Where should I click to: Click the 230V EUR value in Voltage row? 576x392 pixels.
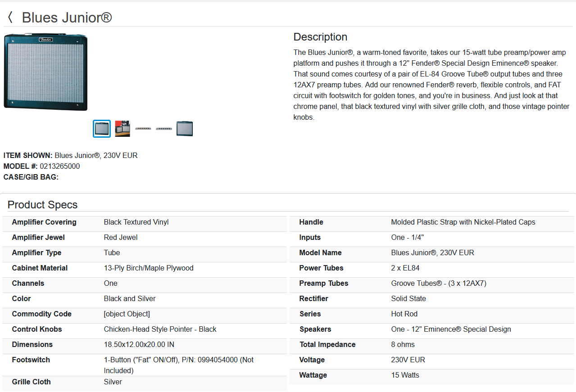click(408, 360)
